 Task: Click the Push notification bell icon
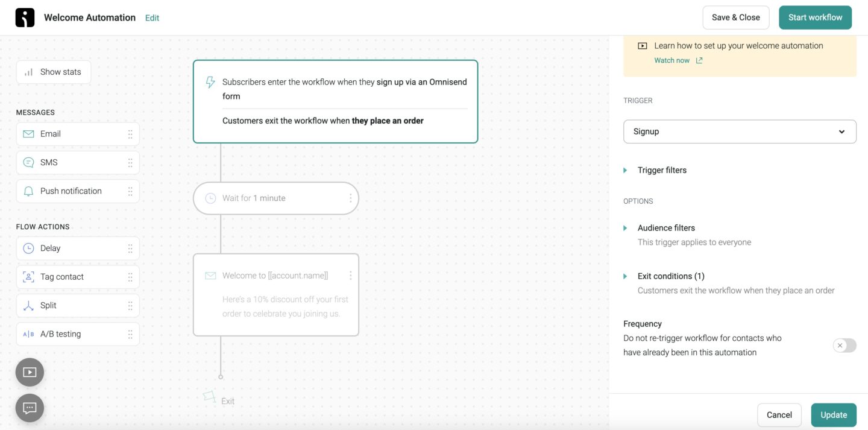click(28, 191)
